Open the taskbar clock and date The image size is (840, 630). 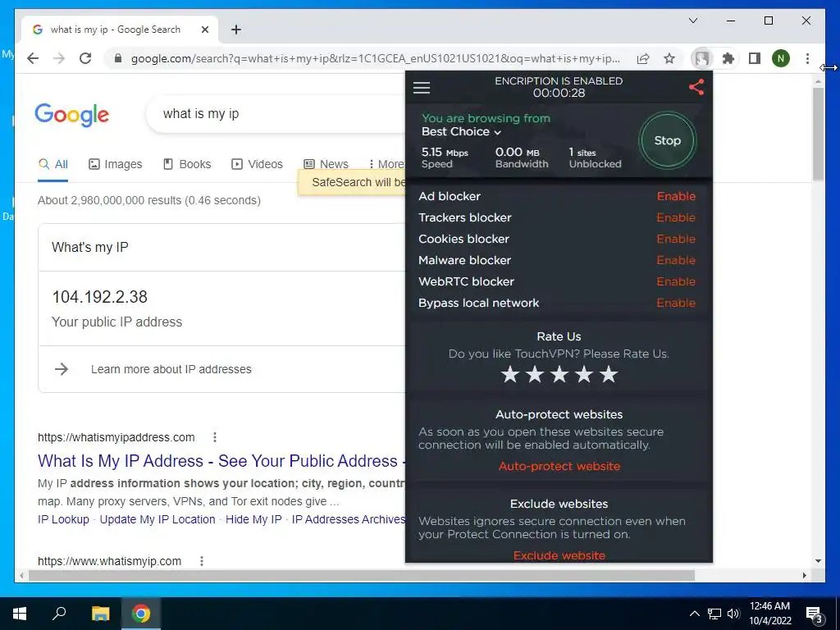pyautogui.click(x=769, y=614)
